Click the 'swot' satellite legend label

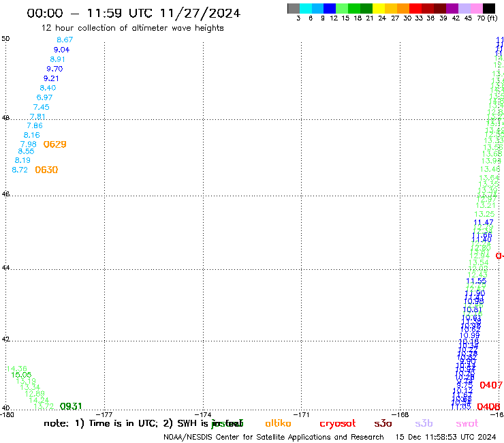(467, 424)
